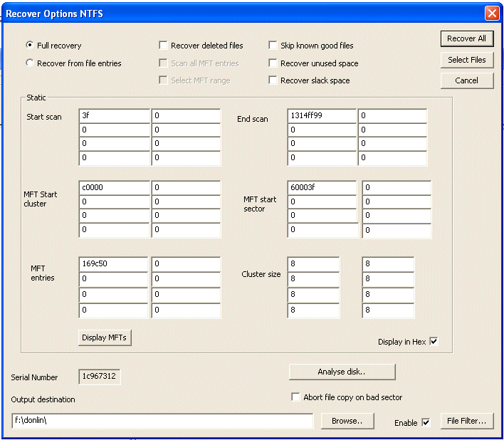Open the File Filter... settings

point(466,421)
